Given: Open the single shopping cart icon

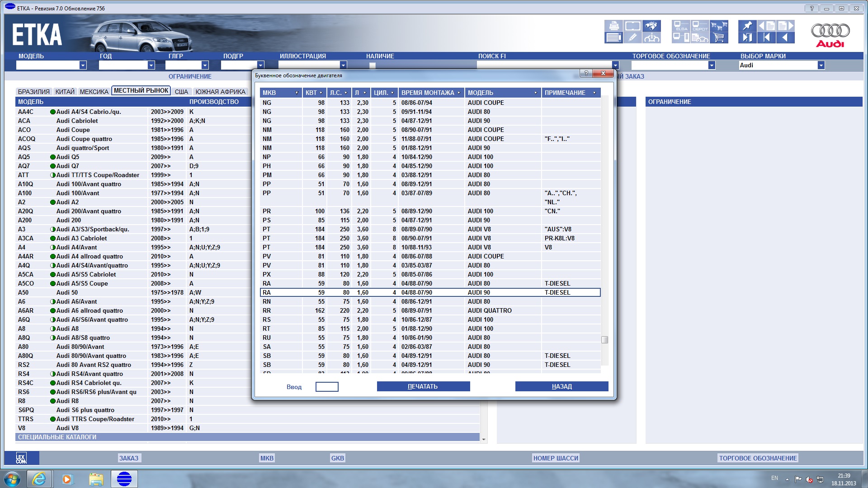Looking at the screenshot, I should click(x=719, y=38).
